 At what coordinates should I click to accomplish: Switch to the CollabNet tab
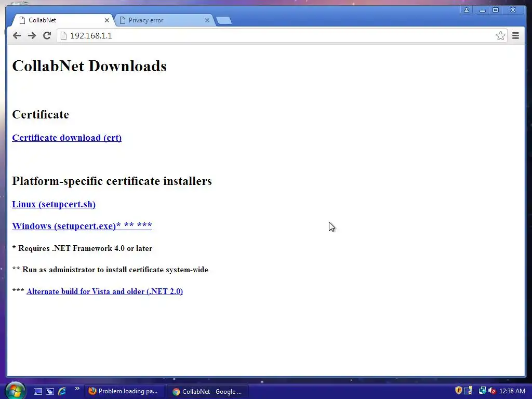[x=63, y=20]
